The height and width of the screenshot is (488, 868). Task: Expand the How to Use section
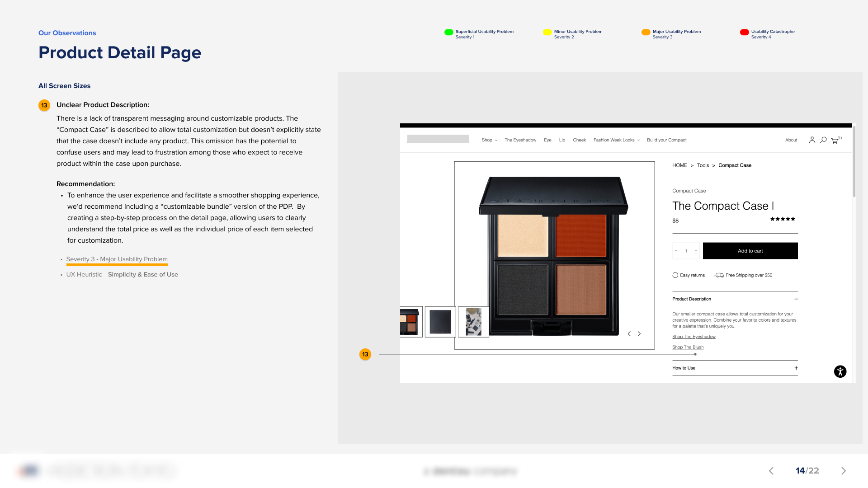coord(796,368)
